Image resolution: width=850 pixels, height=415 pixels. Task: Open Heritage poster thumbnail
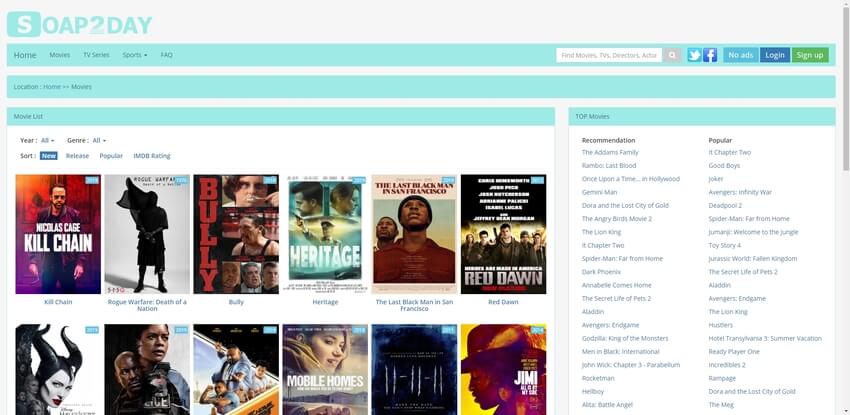(325, 234)
